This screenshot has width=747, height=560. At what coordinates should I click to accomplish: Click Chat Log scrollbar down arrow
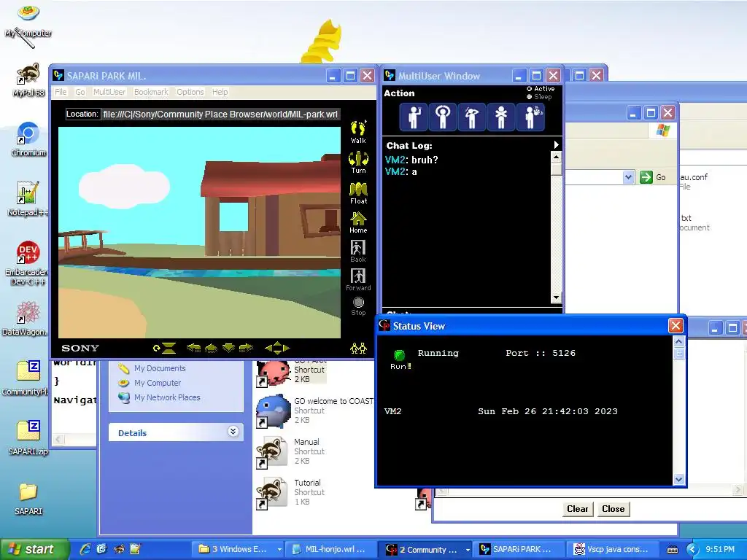(556, 298)
